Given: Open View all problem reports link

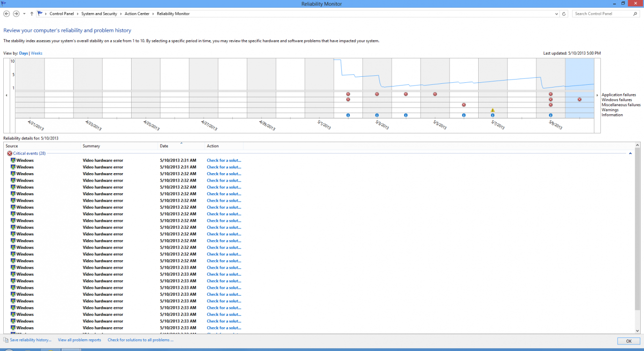Looking at the screenshot, I should point(80,340).
